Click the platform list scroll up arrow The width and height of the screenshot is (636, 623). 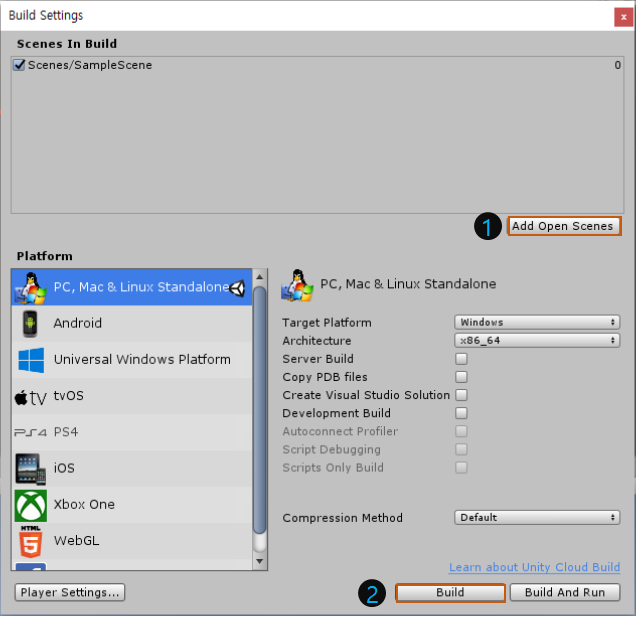pyautogui.click(x=260, y=277)
